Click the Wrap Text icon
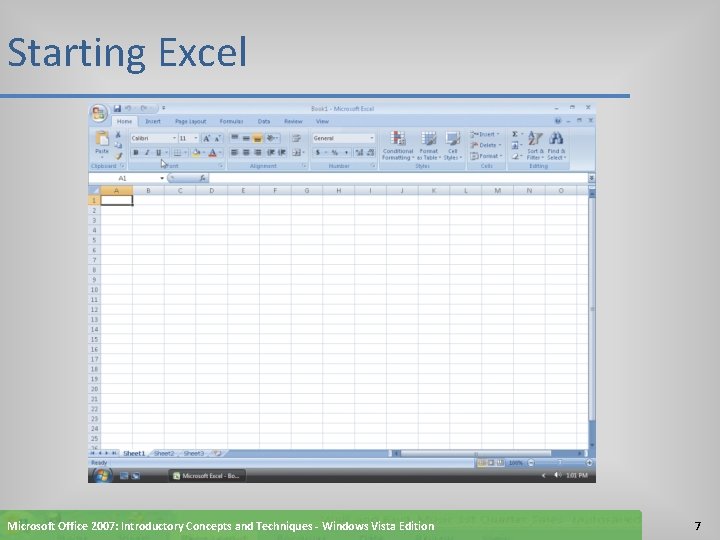This screenshot has width=720, height=540. pyautogui.click(x=297, y=138)
